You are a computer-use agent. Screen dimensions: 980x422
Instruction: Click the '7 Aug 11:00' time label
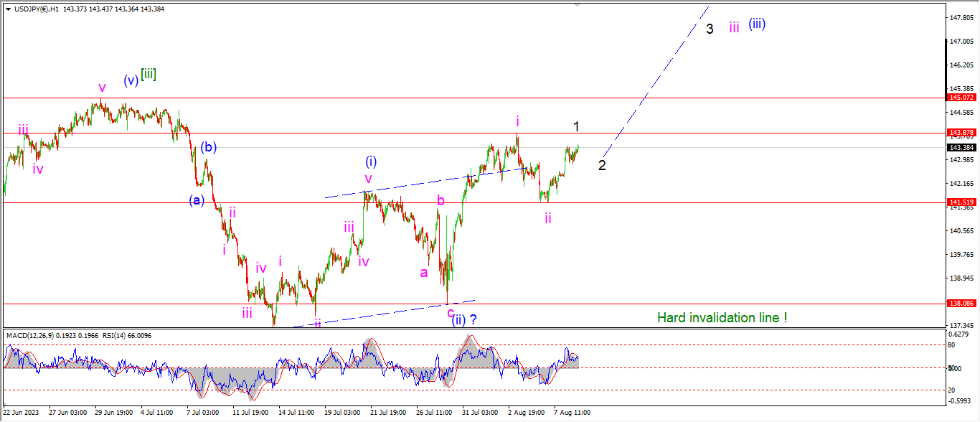click(572, 413)
